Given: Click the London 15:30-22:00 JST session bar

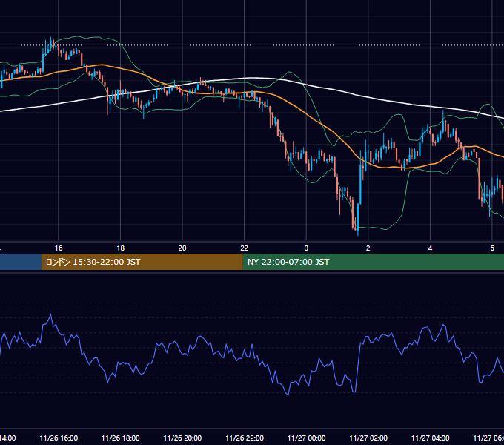Looking at the screenshot, I should pos(142,262).
